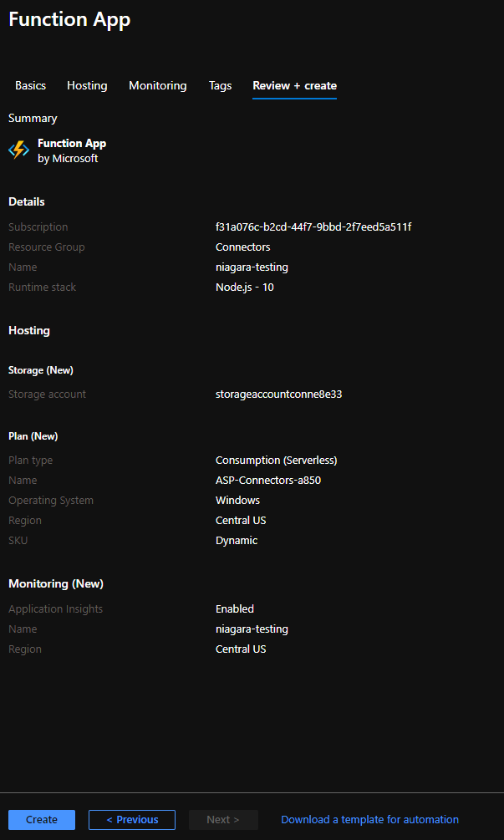Image resolution: width=504 pixels, height=840 pixels.
Task: Go to the Monitoring tab
Action: [x=158, y=85]
